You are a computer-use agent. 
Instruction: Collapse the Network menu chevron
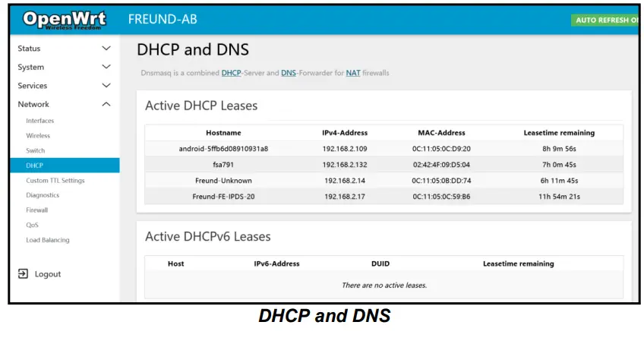click(106, 104)
